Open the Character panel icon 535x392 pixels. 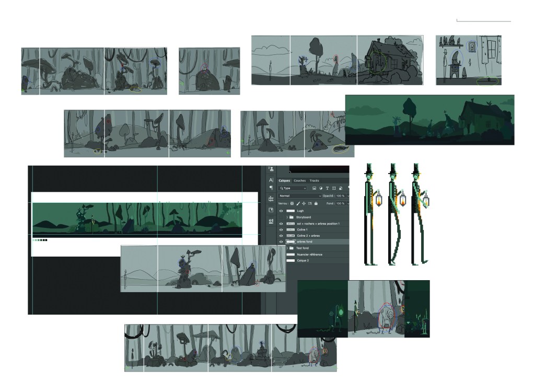coord(271,180)
